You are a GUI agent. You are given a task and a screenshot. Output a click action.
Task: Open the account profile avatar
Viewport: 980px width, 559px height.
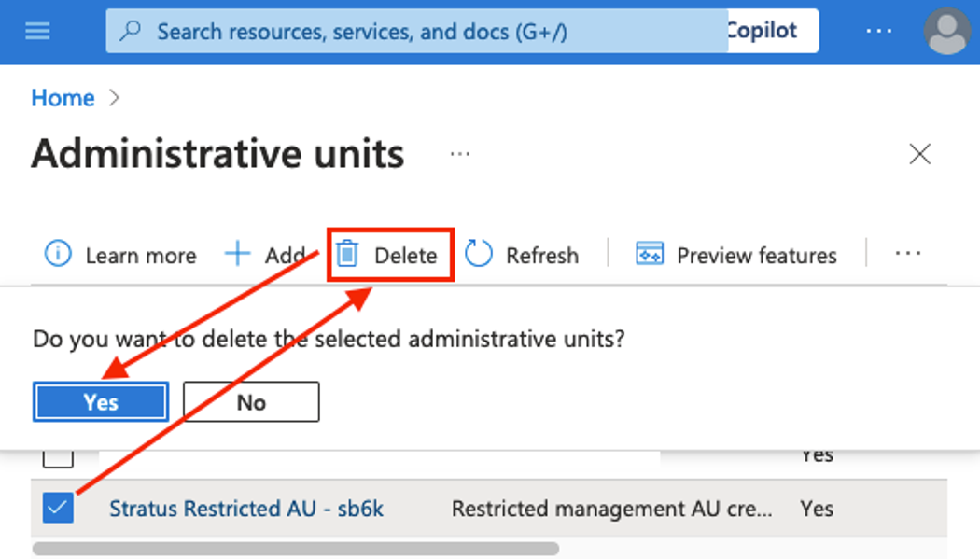pyautogui.click(x=946, y=31)
